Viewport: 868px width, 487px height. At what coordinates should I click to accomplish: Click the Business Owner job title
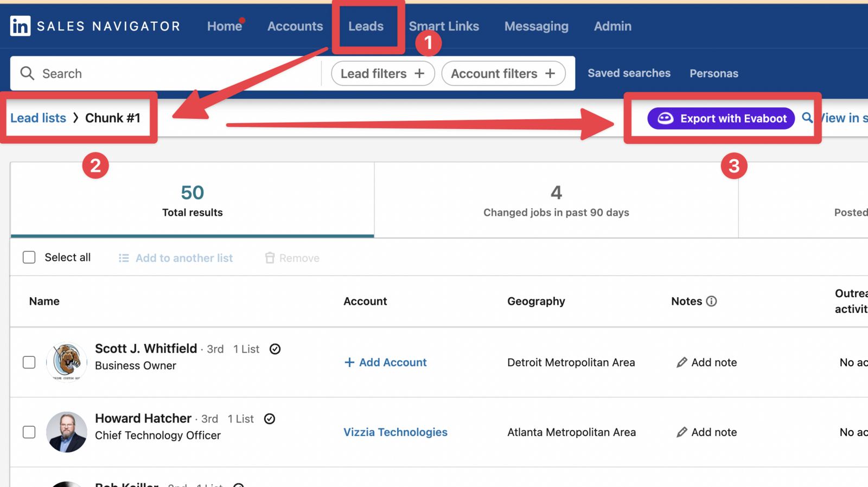pyautogui.click(x=136, y=366)
